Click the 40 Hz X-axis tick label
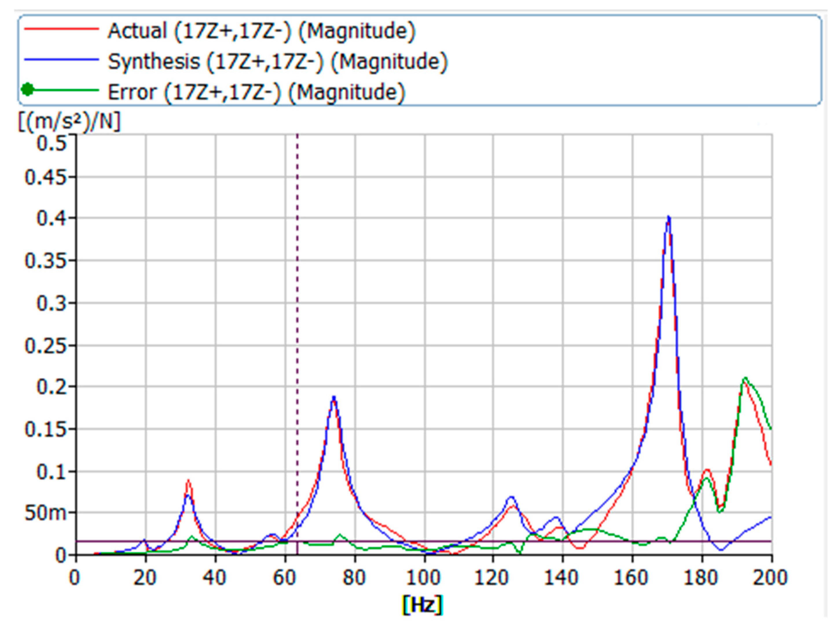840x632 pixels. pos(214,578)
